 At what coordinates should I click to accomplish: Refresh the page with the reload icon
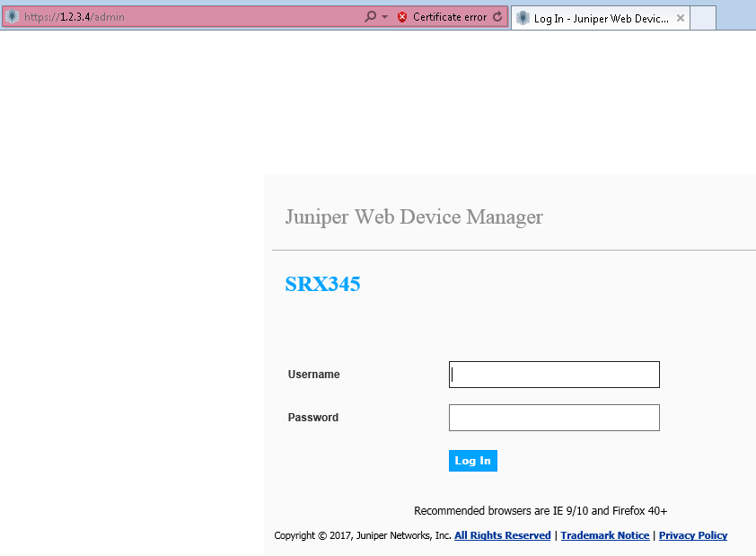point(497,17)
